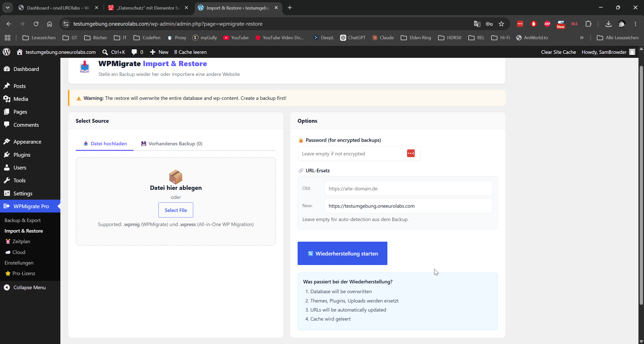Click the package icon in drop zone

tap(176, 177)
